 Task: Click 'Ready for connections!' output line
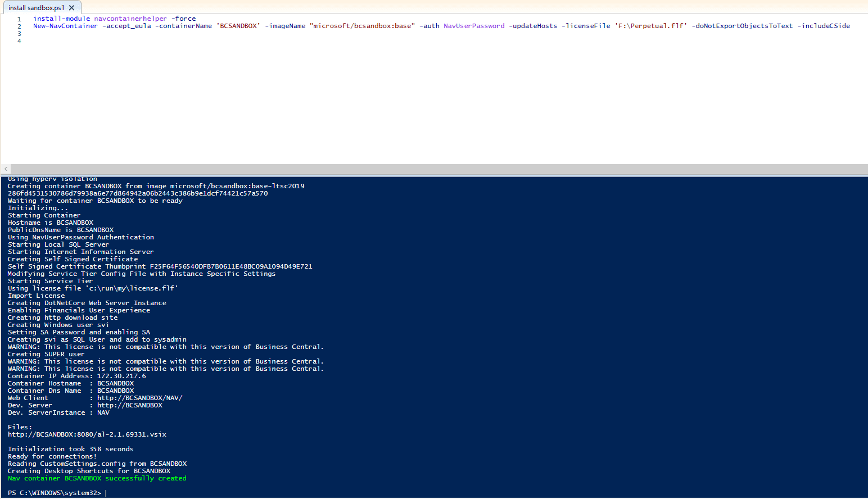pos(52,456)
